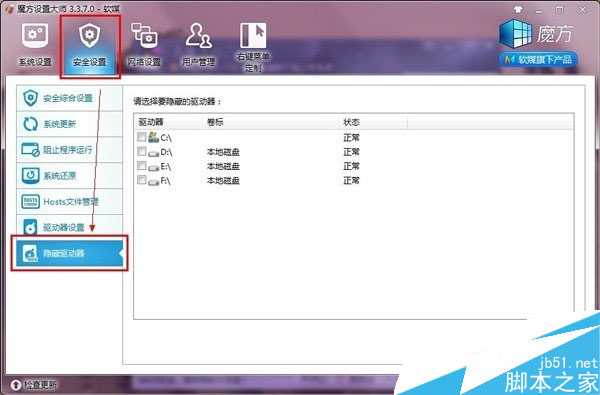
Task: Sort by the 驱动器 column header
Action: pyautogui.click(x=168, y=122)
